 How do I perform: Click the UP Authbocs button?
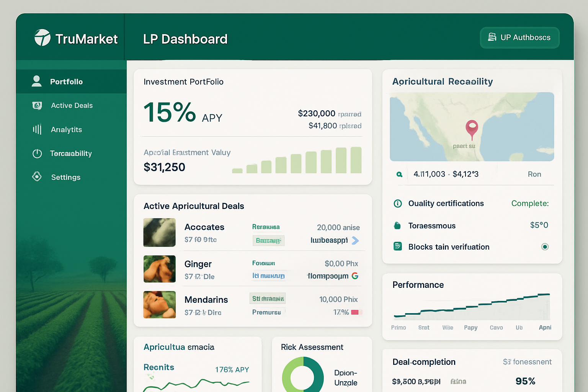pyautogui.click(x=519, y=38)
